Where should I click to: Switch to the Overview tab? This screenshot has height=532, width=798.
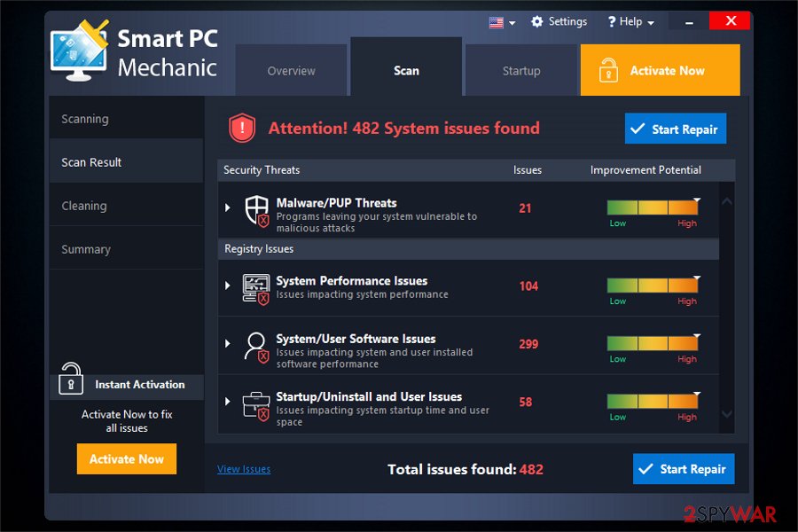pyautogui.click(x=291, y=70)
